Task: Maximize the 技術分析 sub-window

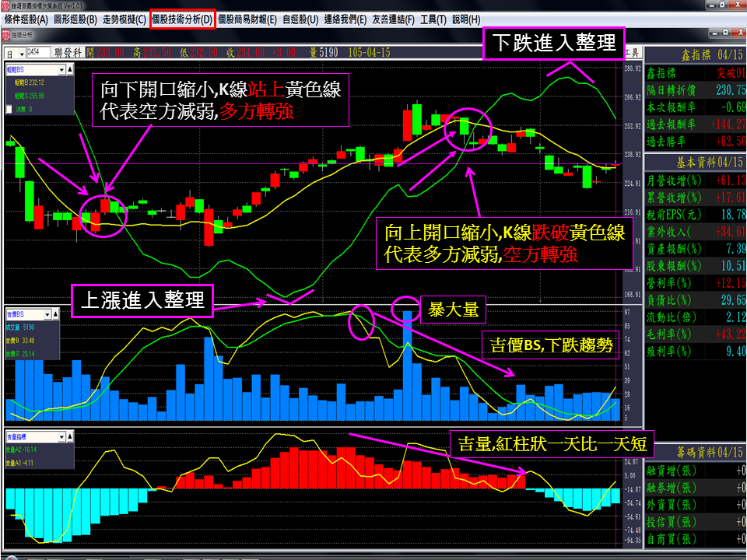Action: click(725, 33)
